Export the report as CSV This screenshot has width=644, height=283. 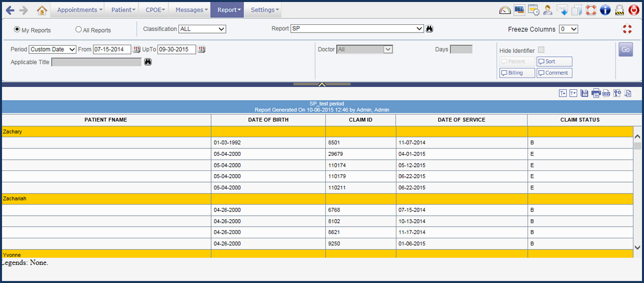606,93
